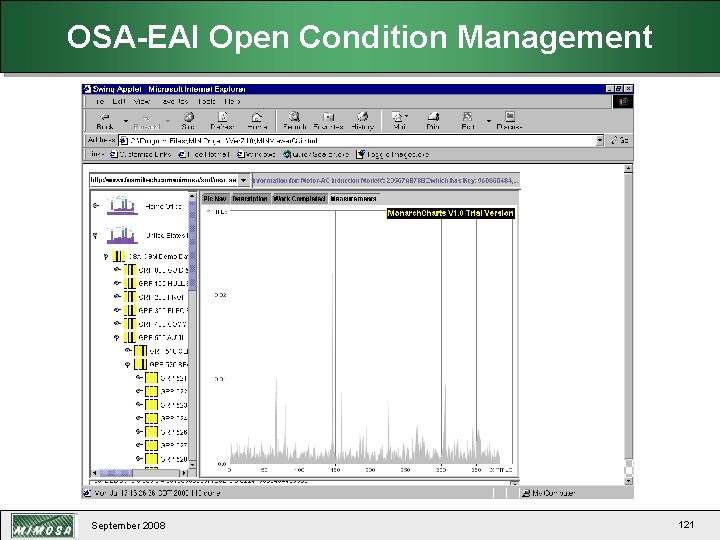This screenshot has width=720, height=540.
Task: Open the View menu
Action: pyautogui.click(x=142, y=101)
